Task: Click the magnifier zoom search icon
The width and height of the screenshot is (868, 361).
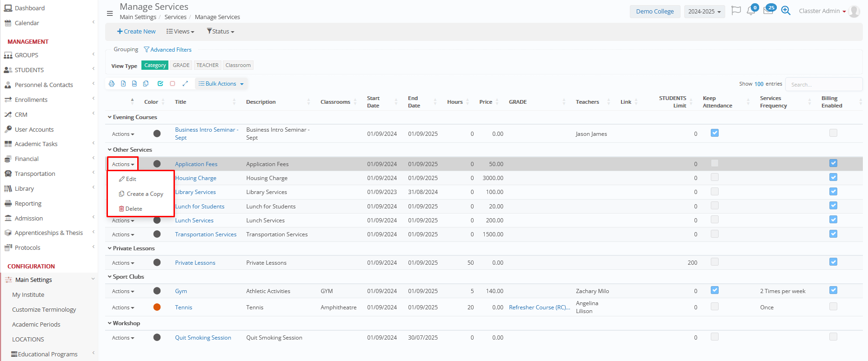Action: point(786,11)
